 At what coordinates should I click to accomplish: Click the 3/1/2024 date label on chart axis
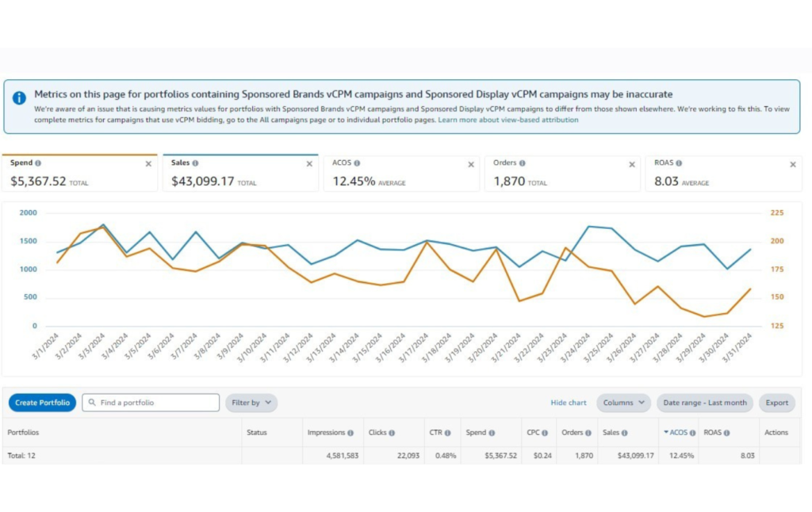45,346
